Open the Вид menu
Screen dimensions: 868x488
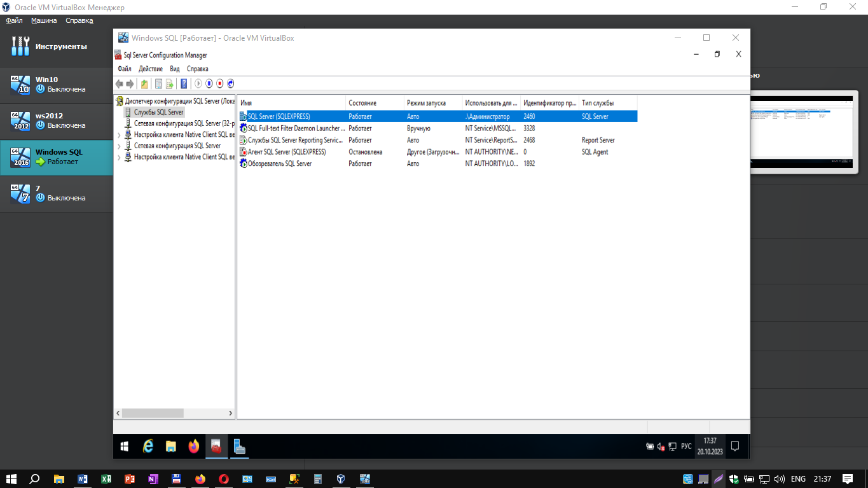(x=175, y=69)
